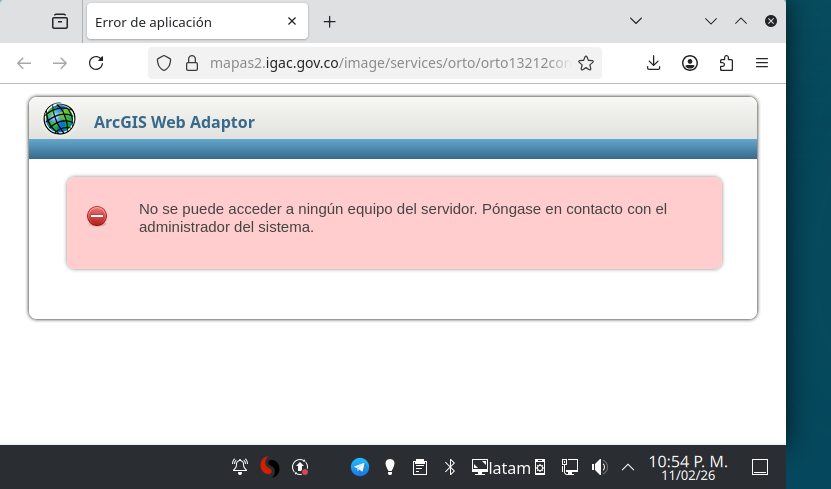The width and height of the screenshot is (831, 489).
Task: Open Firefox View from tab bar
Action: point(60,22)
